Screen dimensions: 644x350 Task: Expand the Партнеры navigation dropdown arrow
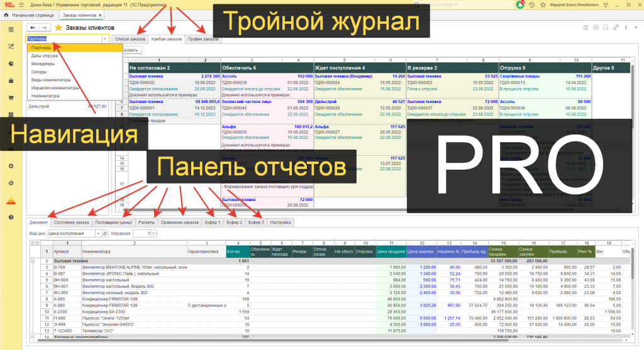105,38
